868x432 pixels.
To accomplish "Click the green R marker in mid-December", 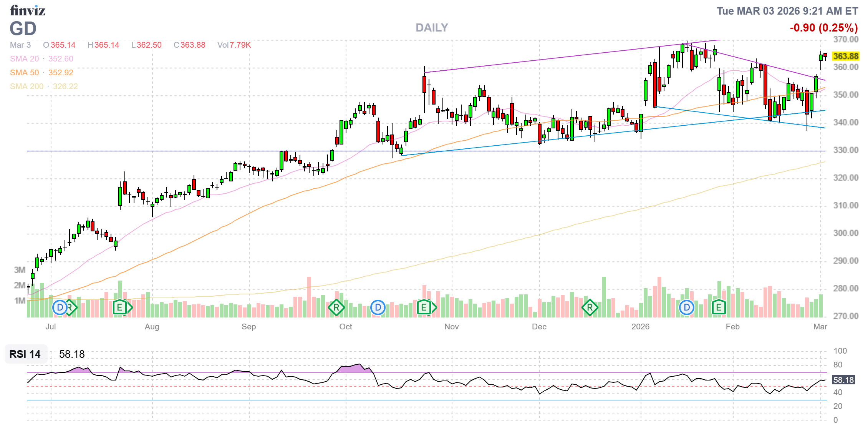I will point(590,307).
